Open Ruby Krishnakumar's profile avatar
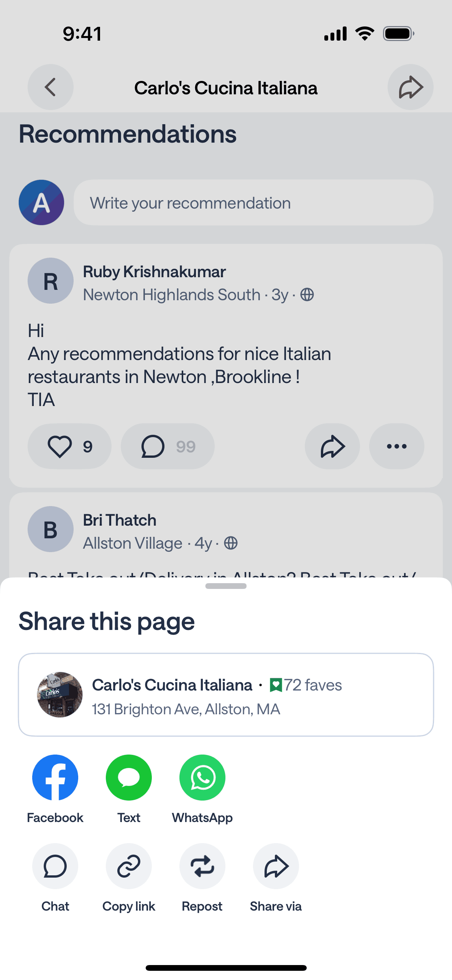 click(51, 281)
